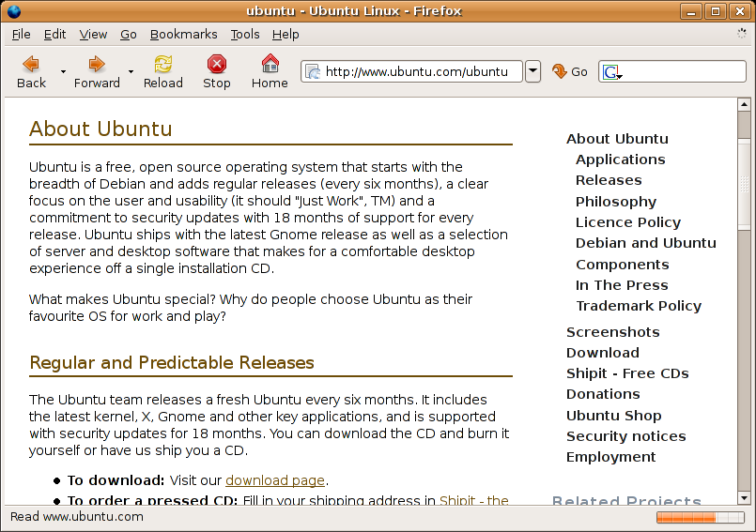This screenshot has width=756, height=532.
Task: Click the Forward arrow icon
Action: point(96,64)
